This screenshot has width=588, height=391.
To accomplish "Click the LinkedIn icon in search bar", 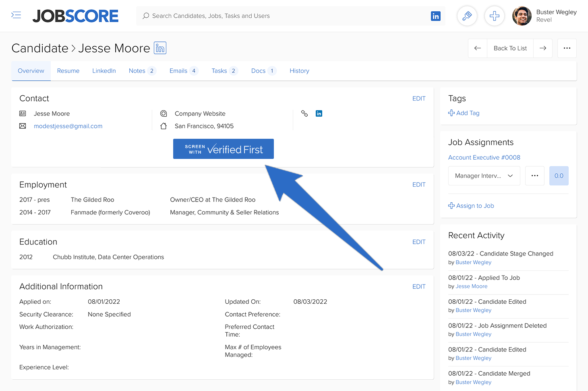I will tap(435, 16).
